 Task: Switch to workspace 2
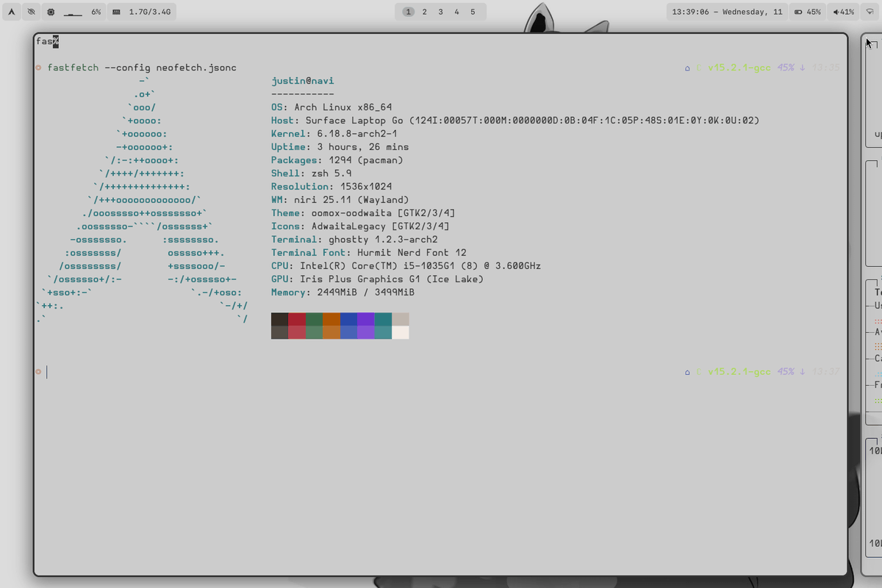[x=425, y=12]
